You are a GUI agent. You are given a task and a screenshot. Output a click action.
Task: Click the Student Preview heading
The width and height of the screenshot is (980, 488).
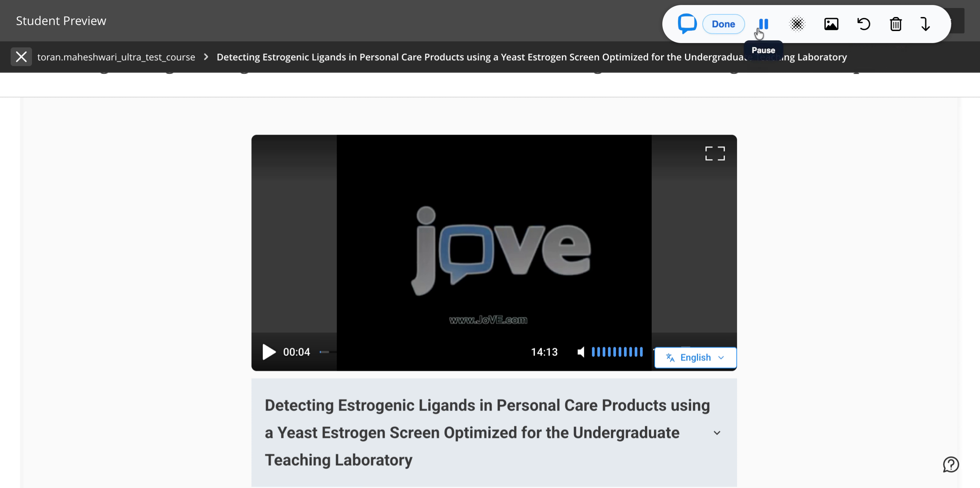61,21
